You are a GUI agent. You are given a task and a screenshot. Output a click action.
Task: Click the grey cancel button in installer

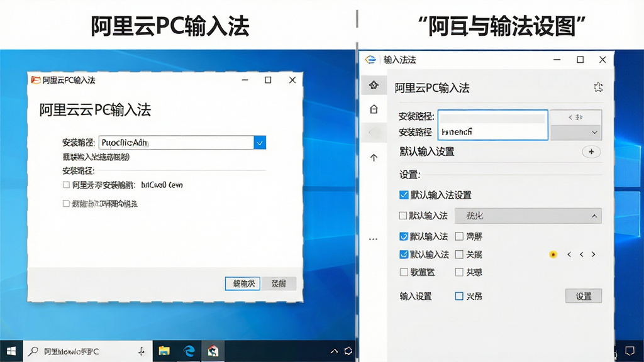coord(279,283)
